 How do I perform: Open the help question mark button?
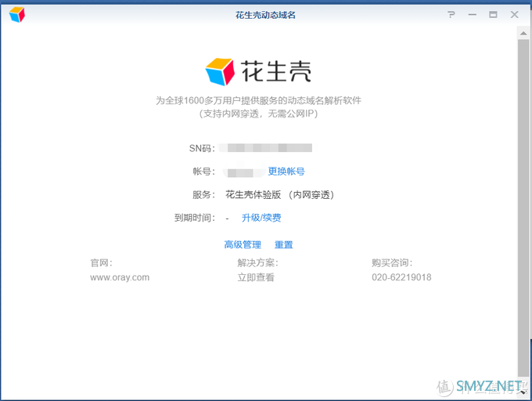tap(451, 15)
